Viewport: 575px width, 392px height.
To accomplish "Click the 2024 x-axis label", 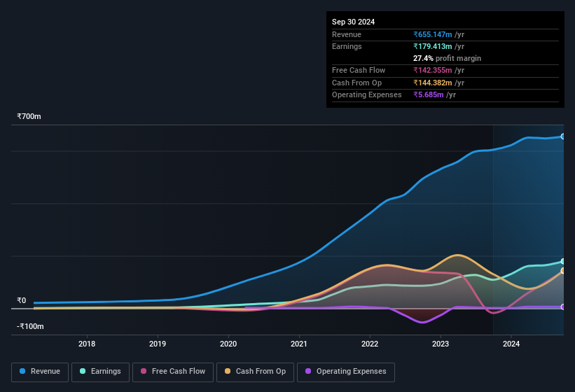I will click(511, 344).
